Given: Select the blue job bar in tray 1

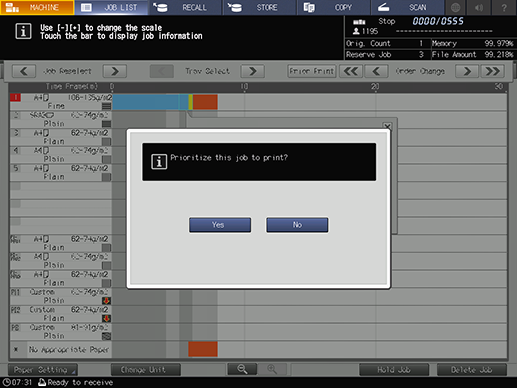Looking at the screenshot, I should (x=150, y=102).
